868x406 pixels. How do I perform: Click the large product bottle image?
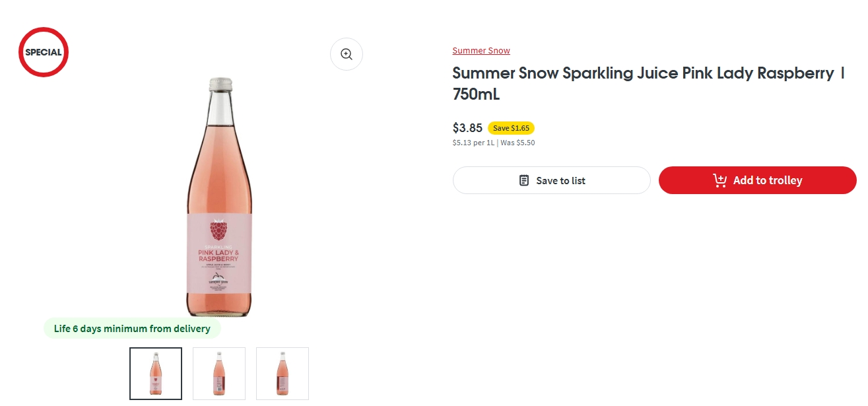220,198
